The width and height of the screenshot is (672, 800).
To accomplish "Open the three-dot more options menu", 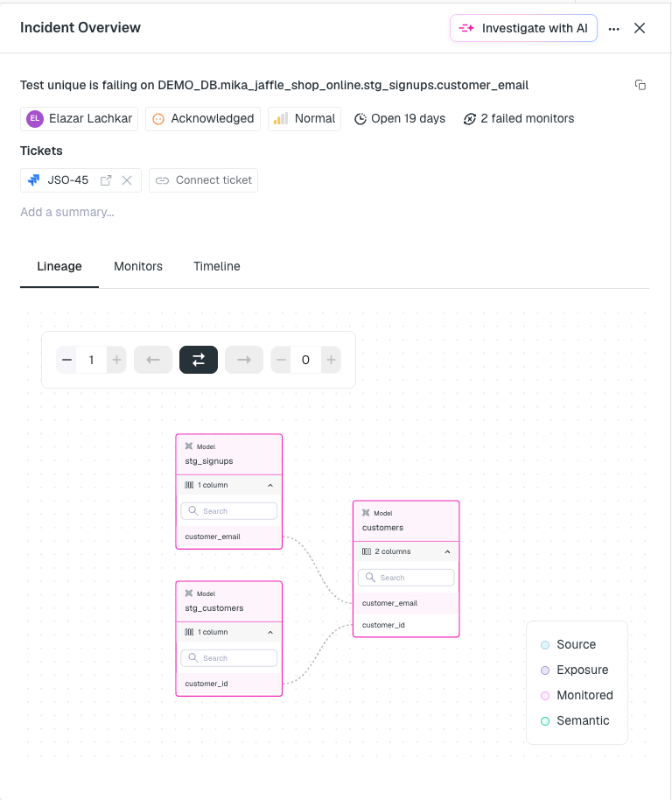I will pyautogui.click(x=614, y=29).
